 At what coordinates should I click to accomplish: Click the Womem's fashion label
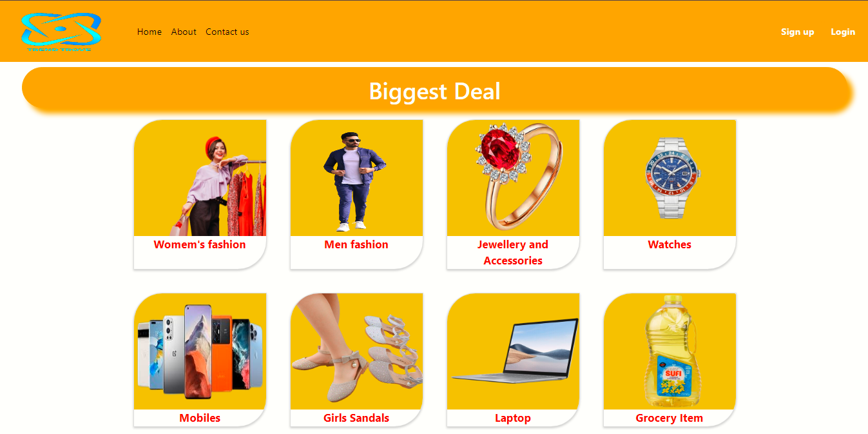point(200,244)
